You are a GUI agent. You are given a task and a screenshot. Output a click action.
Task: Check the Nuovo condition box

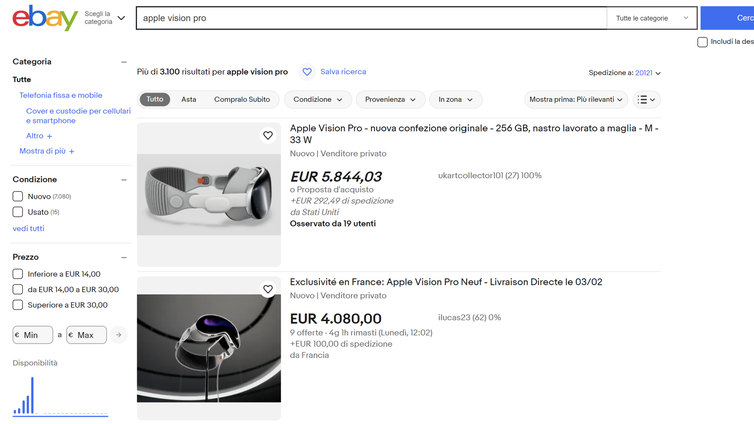coord(18,197)
